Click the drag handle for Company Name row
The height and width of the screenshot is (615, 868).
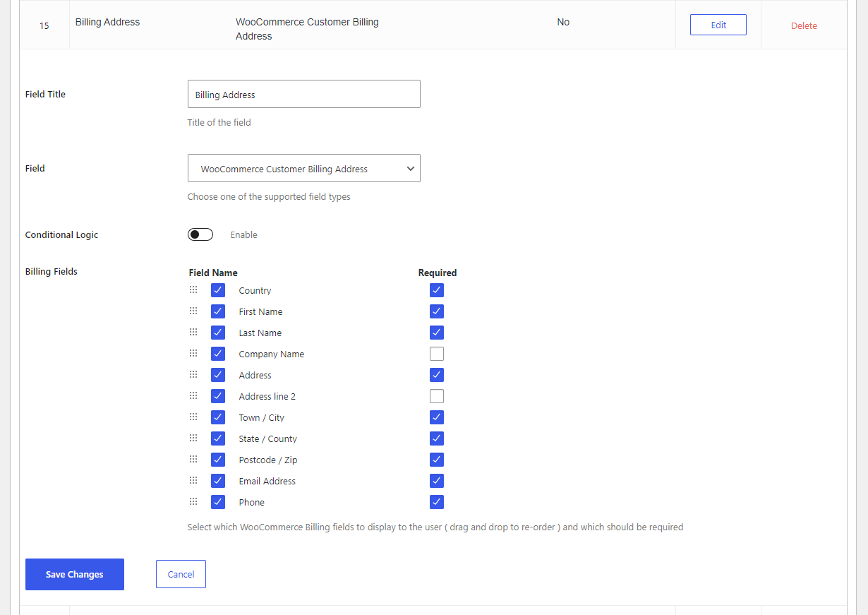193,353
